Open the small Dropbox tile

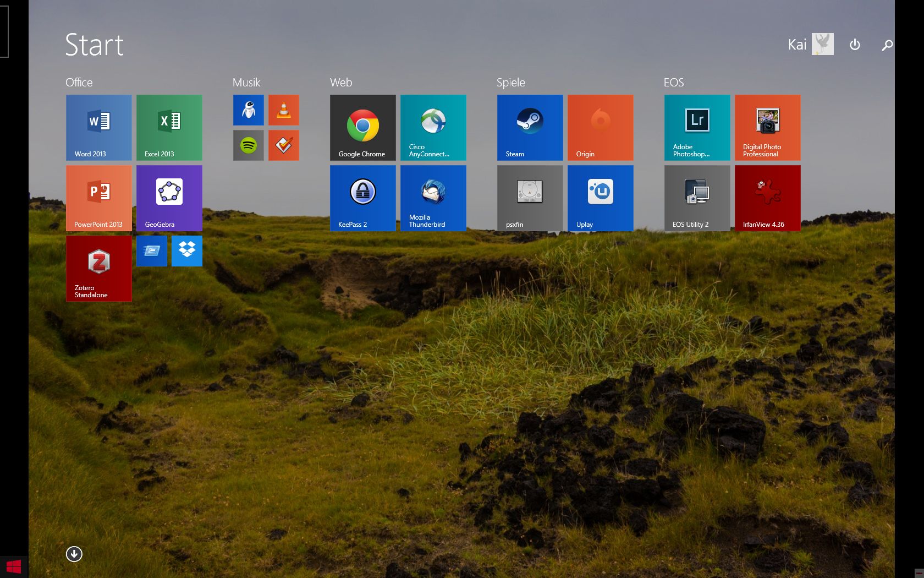(x=187, y=251)
